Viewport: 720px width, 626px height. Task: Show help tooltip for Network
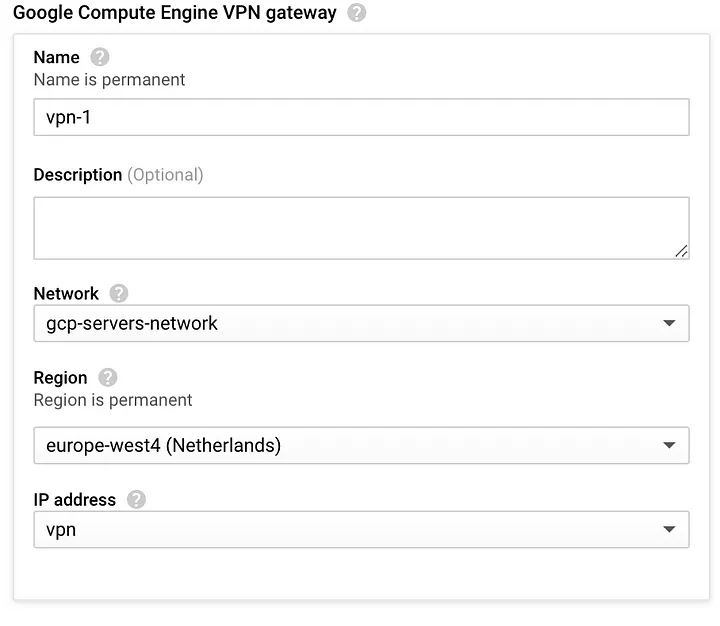tap(118, 293)
